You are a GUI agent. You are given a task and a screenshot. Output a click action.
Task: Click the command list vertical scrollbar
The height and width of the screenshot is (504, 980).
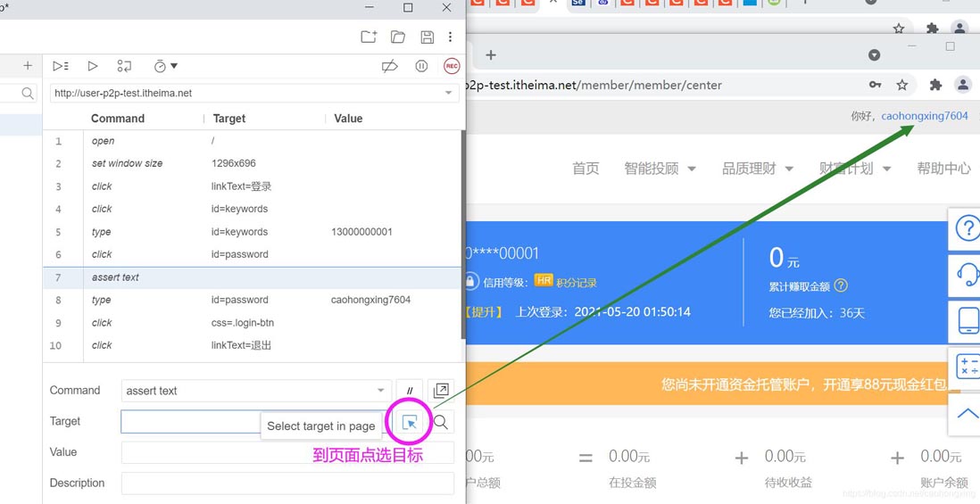pyautogui.click(x=463, y=235)
